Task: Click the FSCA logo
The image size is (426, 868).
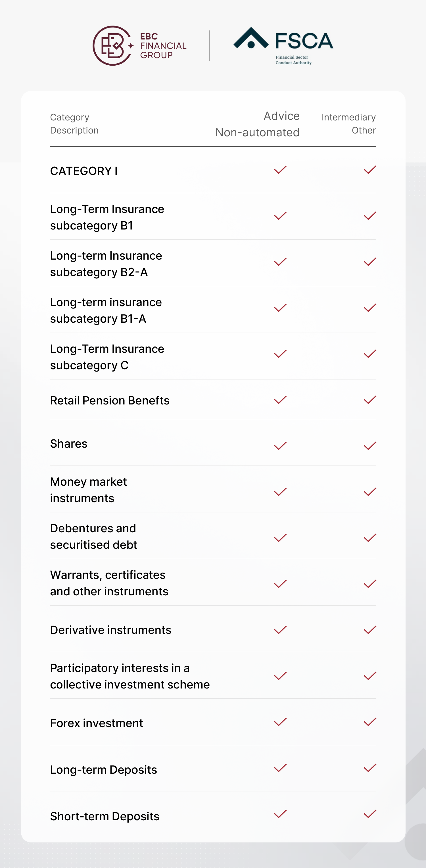Action: tap(283, 45)
